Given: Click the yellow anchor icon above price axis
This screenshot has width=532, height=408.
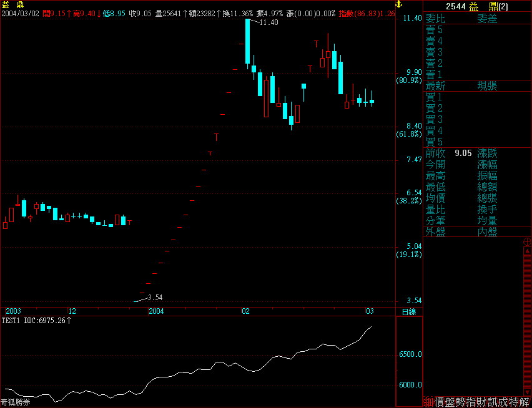Looking at the screenshot, I should coord(400,4).
